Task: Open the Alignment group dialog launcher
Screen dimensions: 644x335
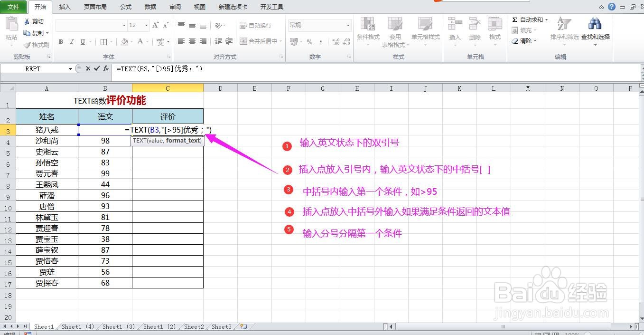Action: pos(281,57)
